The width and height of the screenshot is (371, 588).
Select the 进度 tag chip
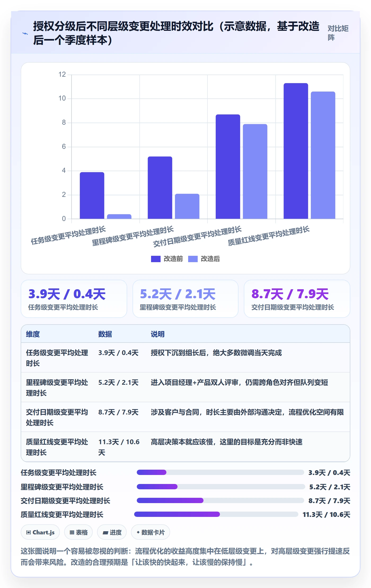click(112, 532)
